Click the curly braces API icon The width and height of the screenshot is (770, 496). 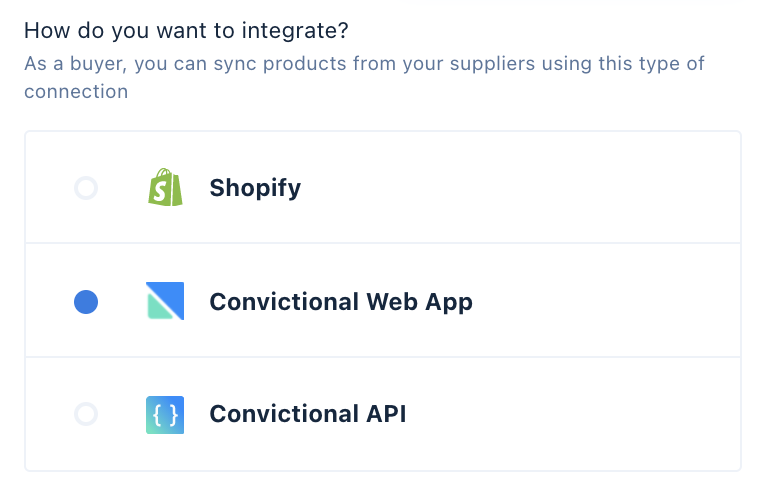point(165,415)
